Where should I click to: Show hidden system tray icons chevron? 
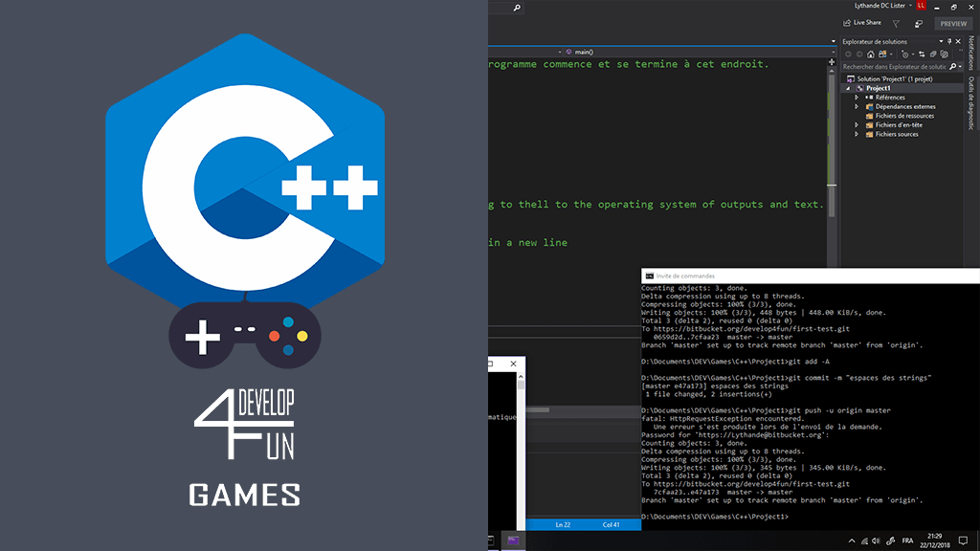(851, 541)
